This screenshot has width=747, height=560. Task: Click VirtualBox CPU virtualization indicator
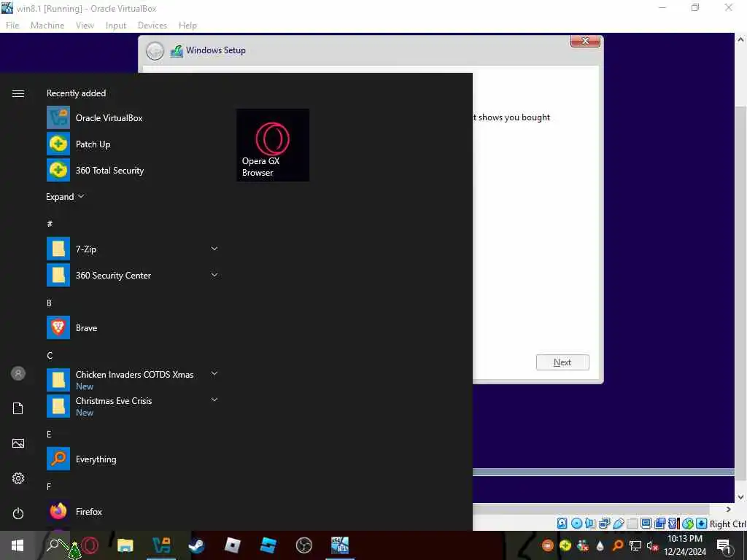click(673, 524)
